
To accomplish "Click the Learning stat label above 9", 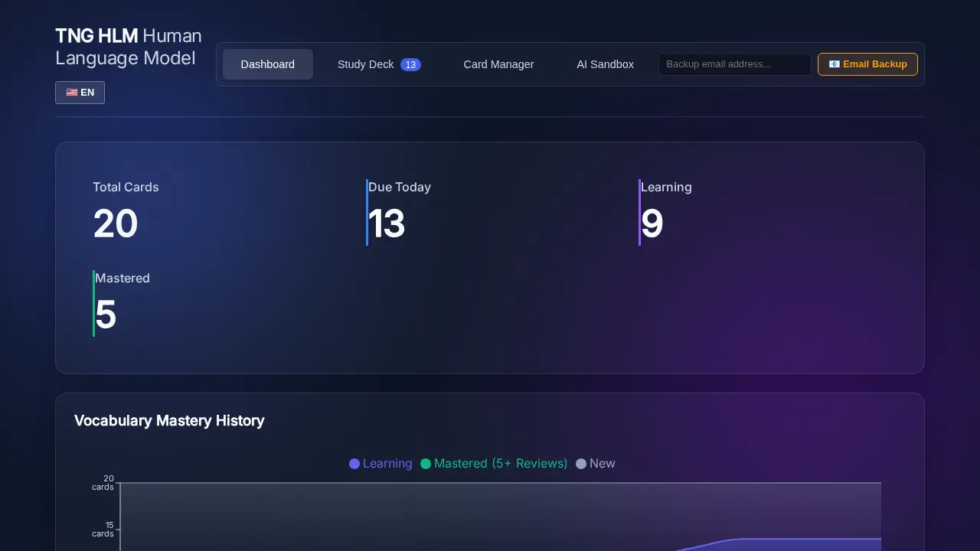I will [666, 187].
